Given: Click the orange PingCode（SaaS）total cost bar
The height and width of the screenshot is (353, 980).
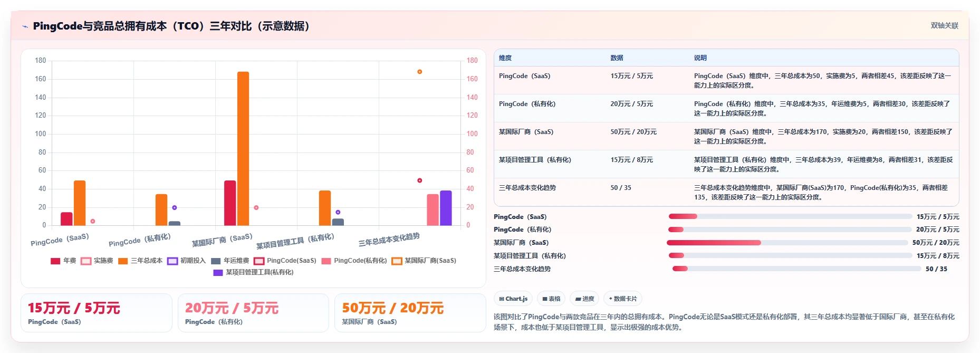Looking at the screenshot, I should (x=80, y=203).
